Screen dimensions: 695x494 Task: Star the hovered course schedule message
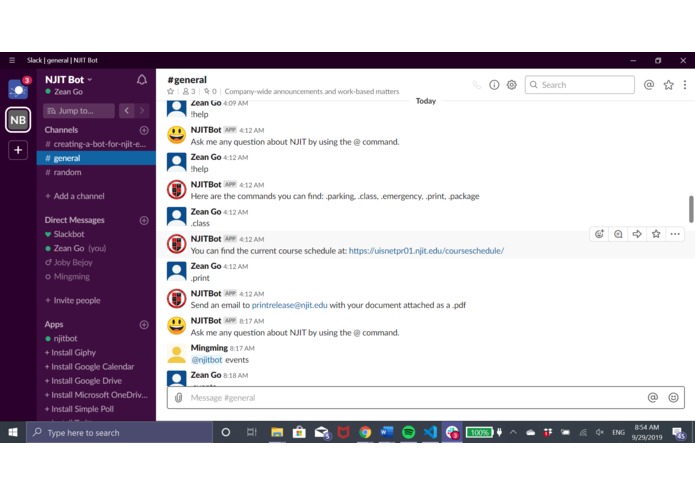tap(656, 234)
